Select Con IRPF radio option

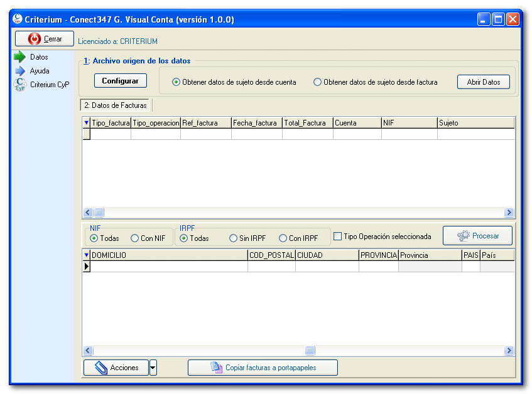point(283,238)
